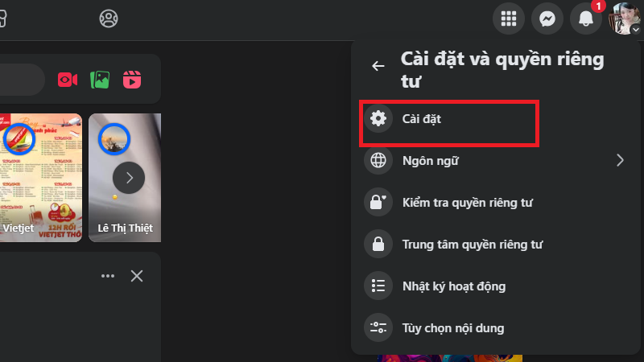The image size is (644, 362).
Task: Create a reel with the reel icon
Action: point(132,80)
